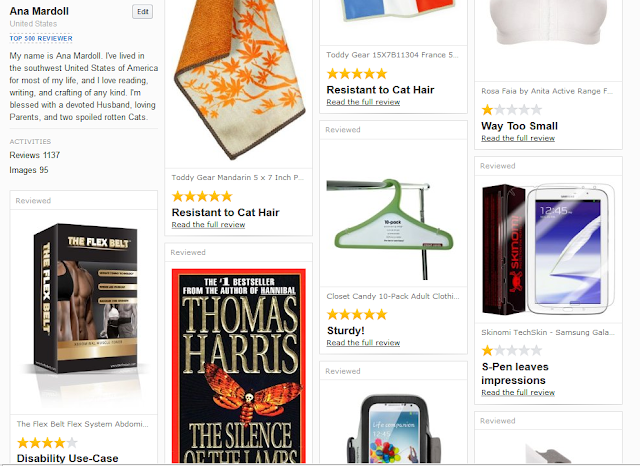Open the Reviews 1137 activity link
The height and width of the screenshot is (466, 640).
pos(35,155)
